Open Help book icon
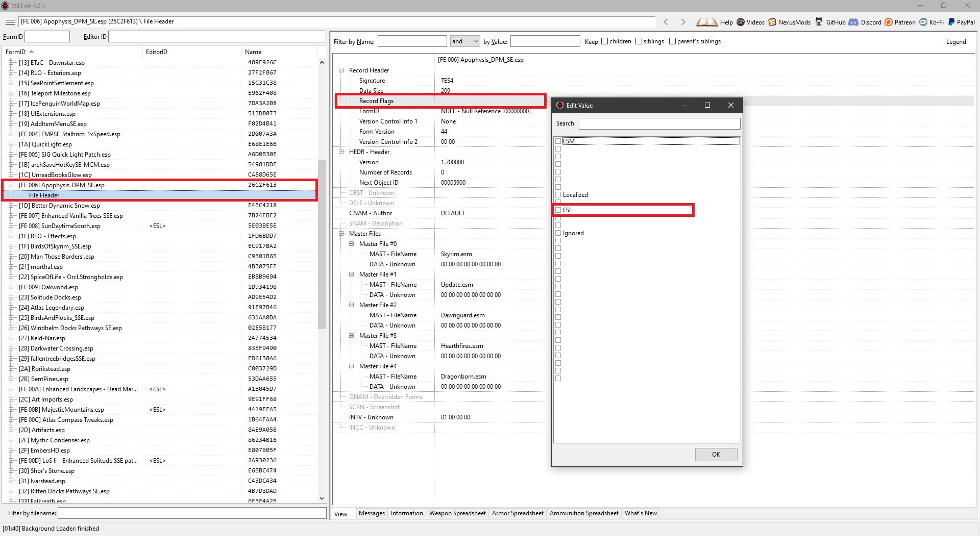Image resolution: width=980 pixels, height=551 pixels. (x=707, y=22)
